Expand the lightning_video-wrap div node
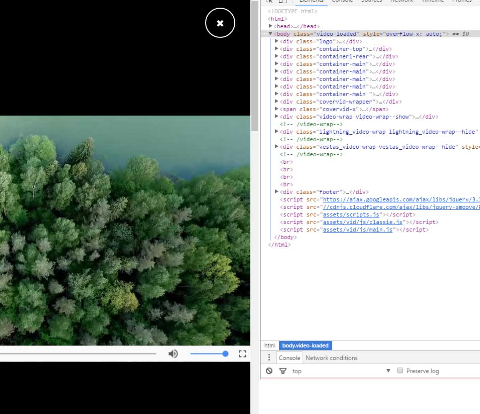This screenshot has width=480, height=414. click(277, 132)
